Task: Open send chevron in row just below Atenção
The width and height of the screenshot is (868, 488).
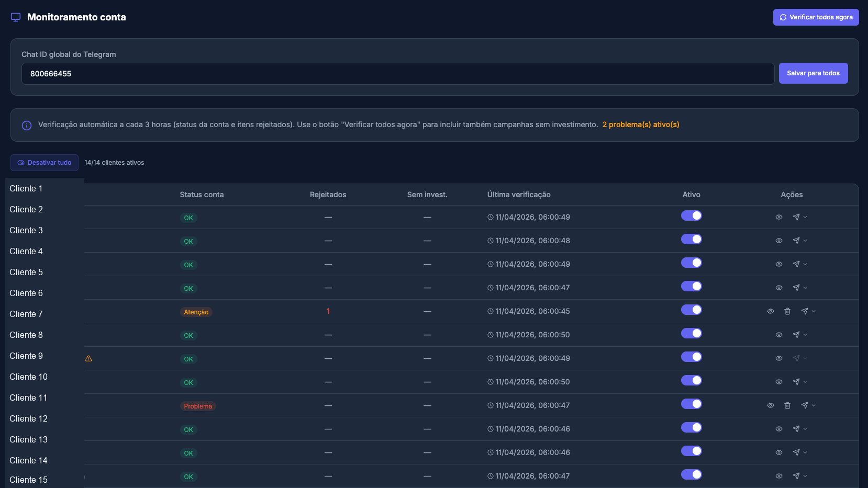Action: pos(805,335)
